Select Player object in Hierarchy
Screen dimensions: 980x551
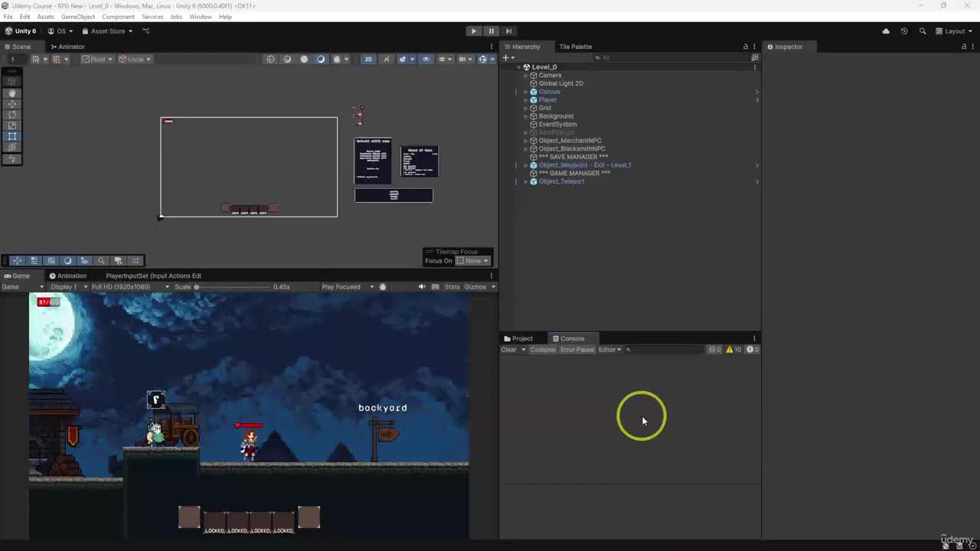[547, 100]
